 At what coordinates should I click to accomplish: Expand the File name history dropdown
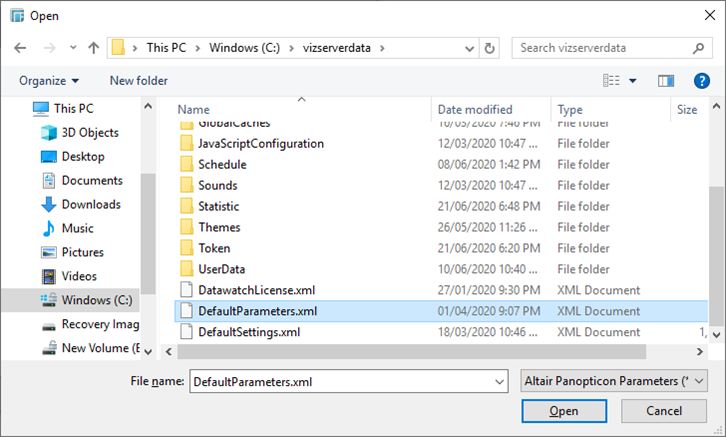(x=499, y=381)
